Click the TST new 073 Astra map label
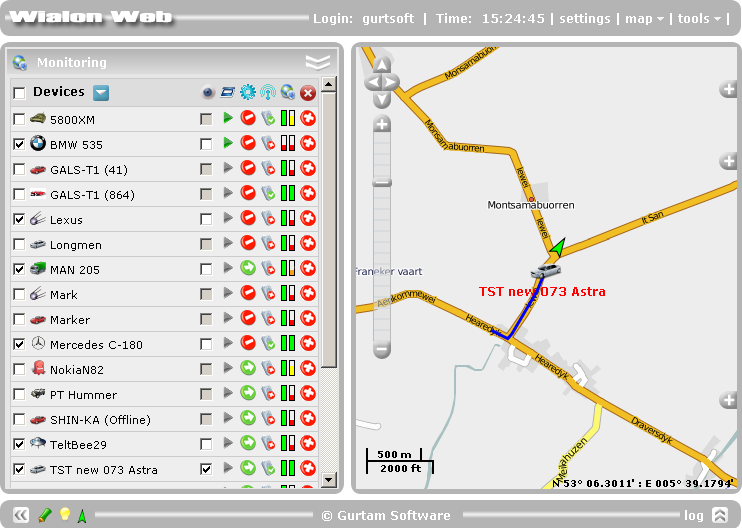The height and width of the screenshot is (528, 742). click(x=542, y=291)
